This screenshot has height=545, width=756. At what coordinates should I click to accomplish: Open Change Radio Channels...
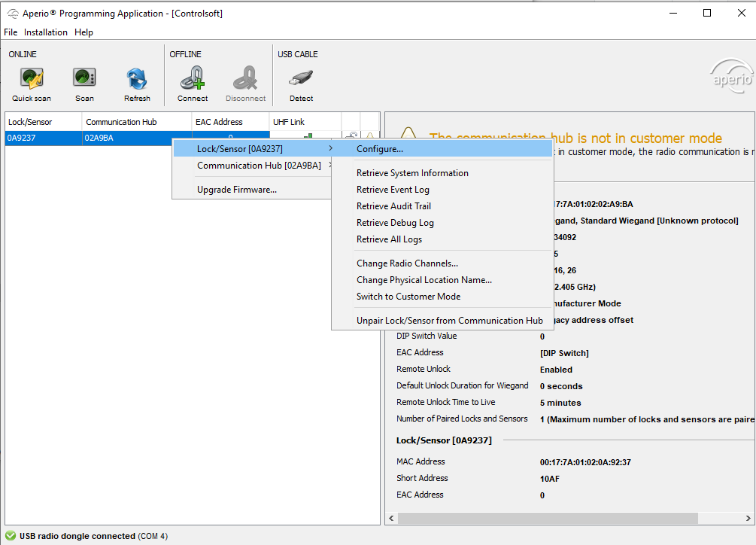pyautogui.click(x=442, y=263)
